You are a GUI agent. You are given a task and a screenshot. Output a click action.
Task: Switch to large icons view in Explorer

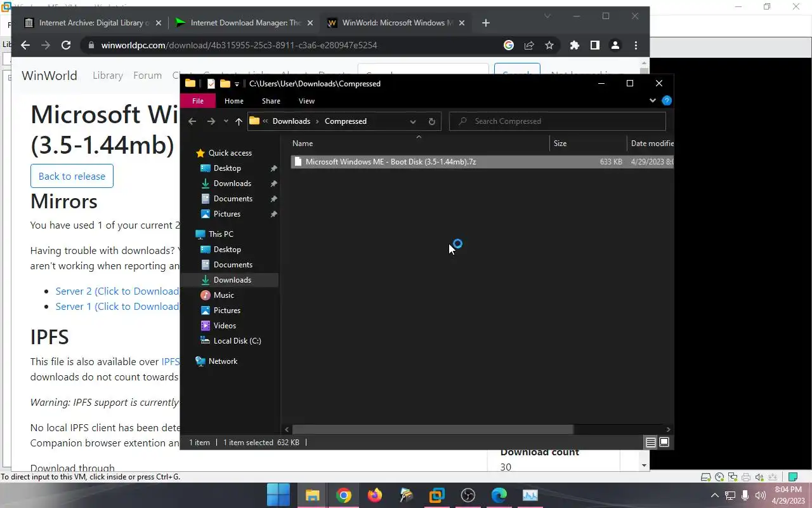click(x=664, y=443)
